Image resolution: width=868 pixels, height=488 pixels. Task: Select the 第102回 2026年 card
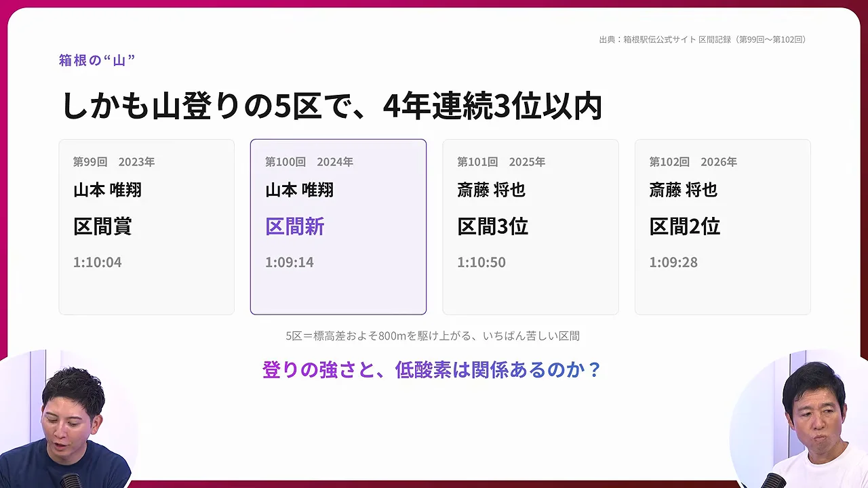pyautogui.click(x=723, y=227)
